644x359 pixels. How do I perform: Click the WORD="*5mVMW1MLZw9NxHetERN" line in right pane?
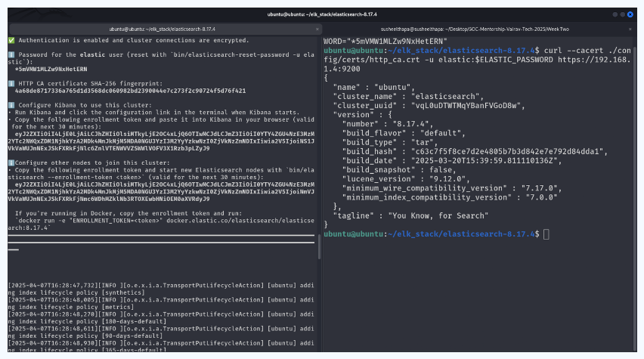pos(385,42)
